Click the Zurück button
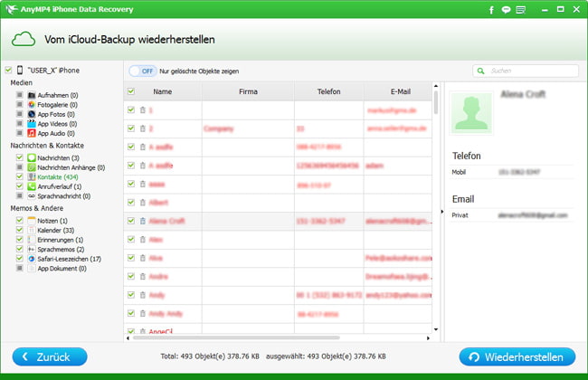Screen dimensions: 588x380 tap(50, 356)
